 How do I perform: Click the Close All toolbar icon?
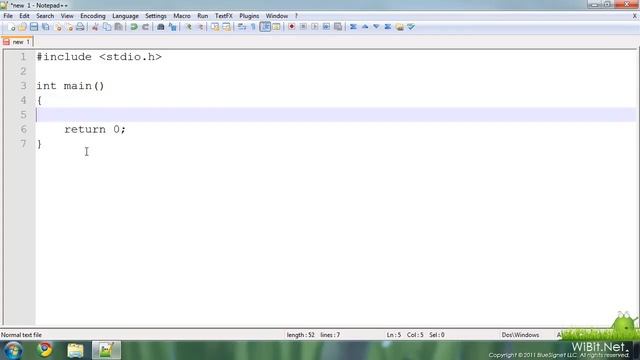69,27
